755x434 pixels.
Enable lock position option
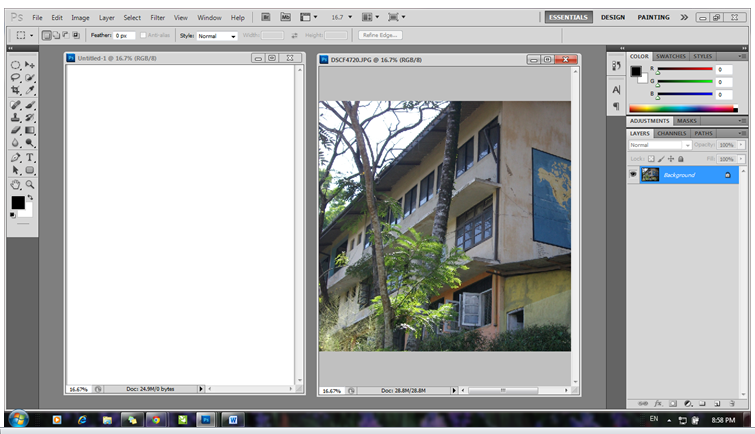(671, 159)
